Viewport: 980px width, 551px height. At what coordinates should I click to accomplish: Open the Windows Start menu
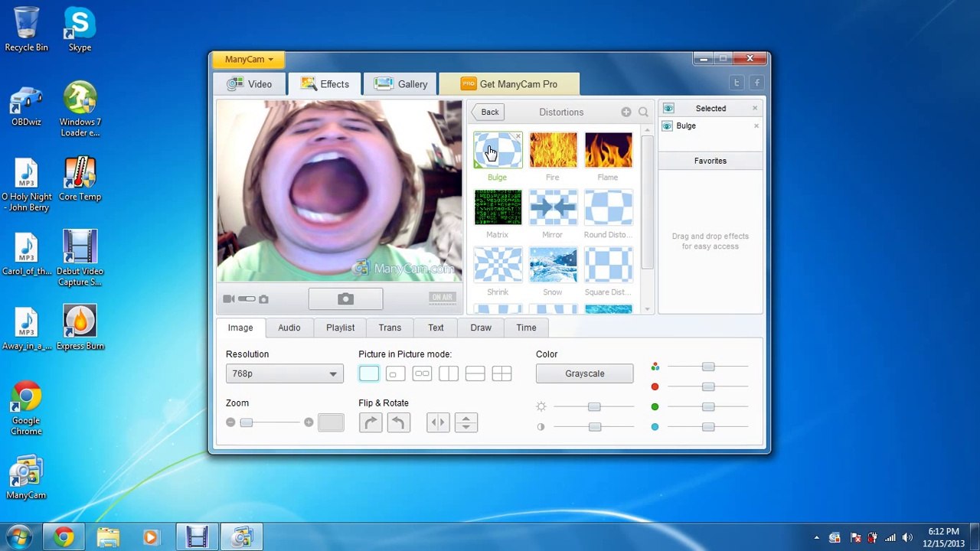[18, 536]
